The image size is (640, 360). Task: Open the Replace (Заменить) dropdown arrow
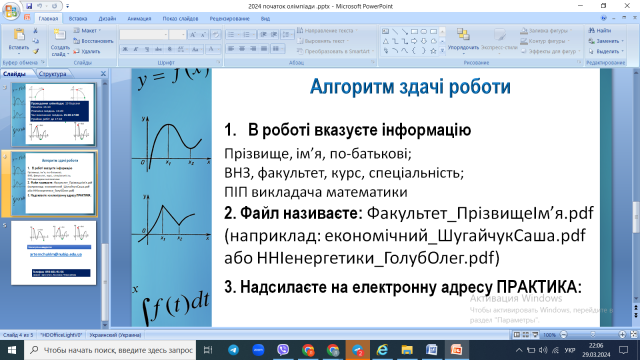(x=622, y=41)
